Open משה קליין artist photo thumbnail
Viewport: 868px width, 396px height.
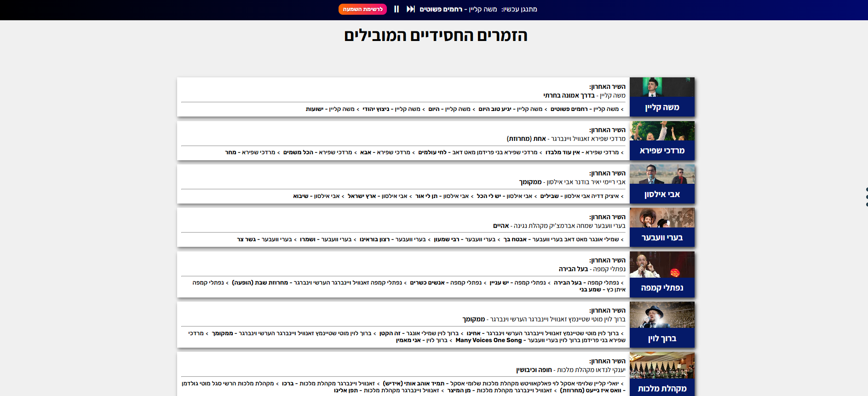click(662, 87)
